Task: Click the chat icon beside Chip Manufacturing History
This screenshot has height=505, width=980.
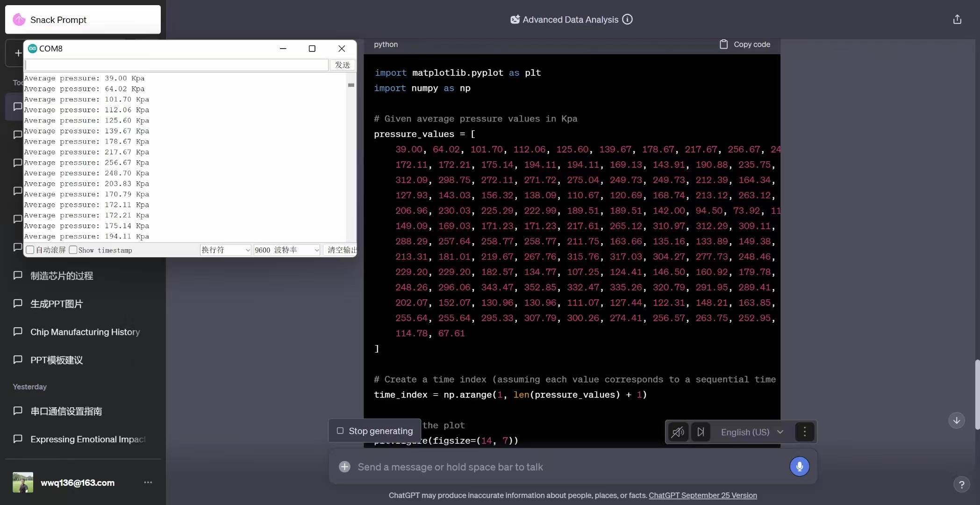Action: (18, 332)
